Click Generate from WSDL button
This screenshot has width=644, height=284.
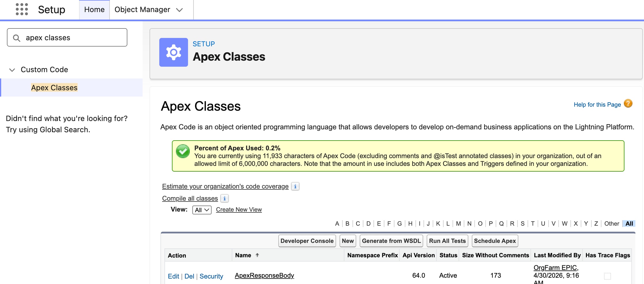(x=391, y=241)
